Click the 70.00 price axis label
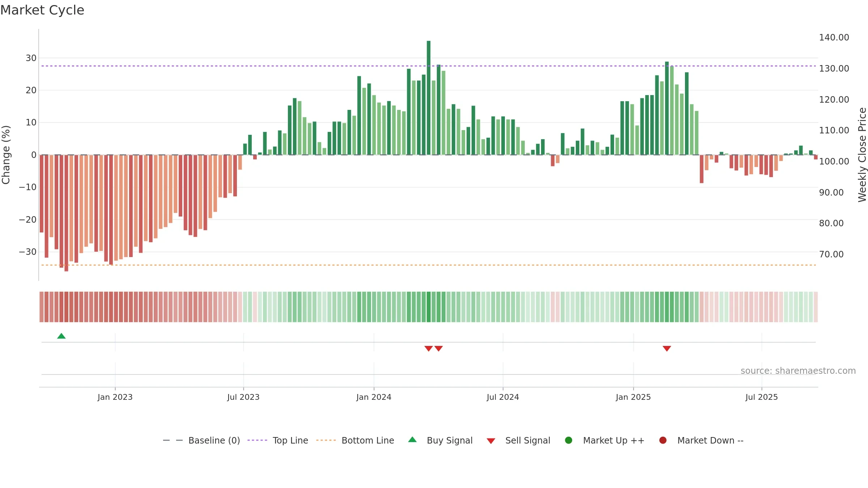Image resolution: width=868 pixels, height=488 pixels. 831,254
